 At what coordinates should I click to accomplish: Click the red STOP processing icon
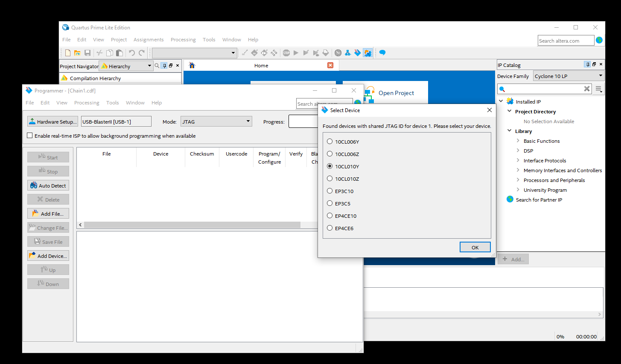coord(286,53)
